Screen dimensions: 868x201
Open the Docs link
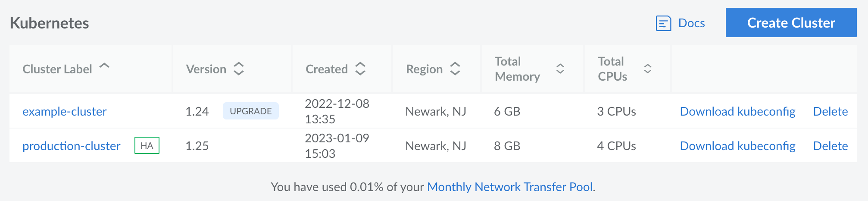coord(691,23)
